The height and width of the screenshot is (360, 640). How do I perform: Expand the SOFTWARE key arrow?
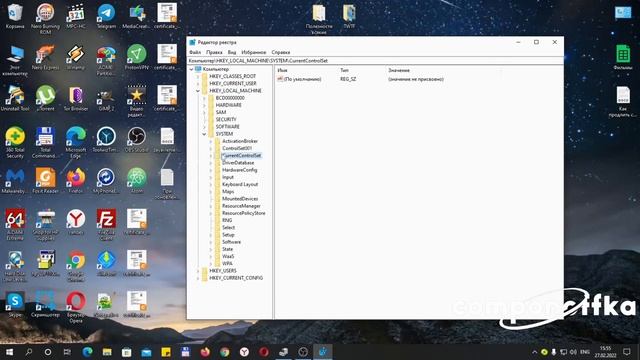tap(204, 127)
